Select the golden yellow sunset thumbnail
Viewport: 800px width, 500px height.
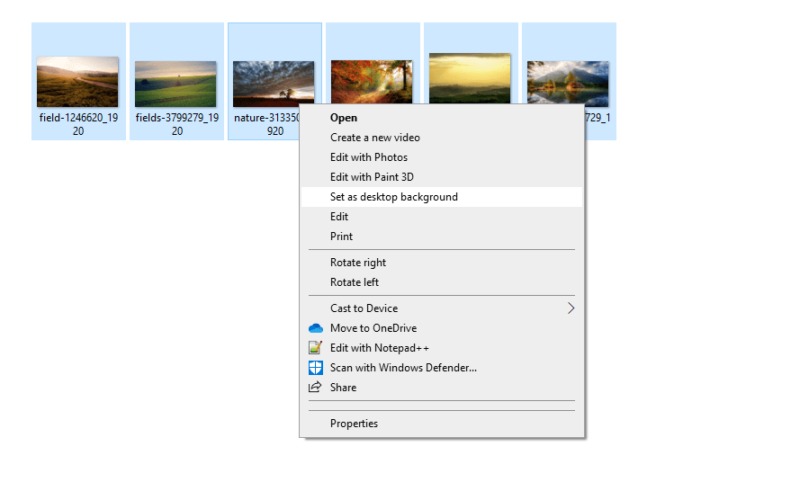point(469,79)
